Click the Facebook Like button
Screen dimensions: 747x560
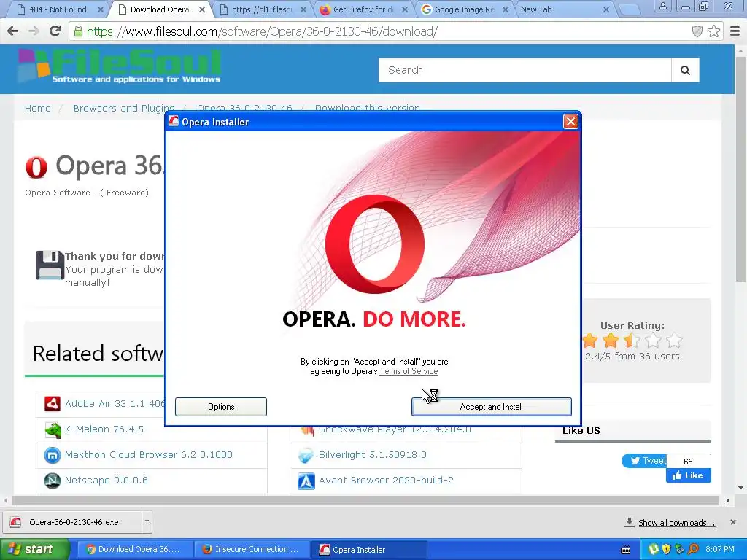click(x=688, y=475)
